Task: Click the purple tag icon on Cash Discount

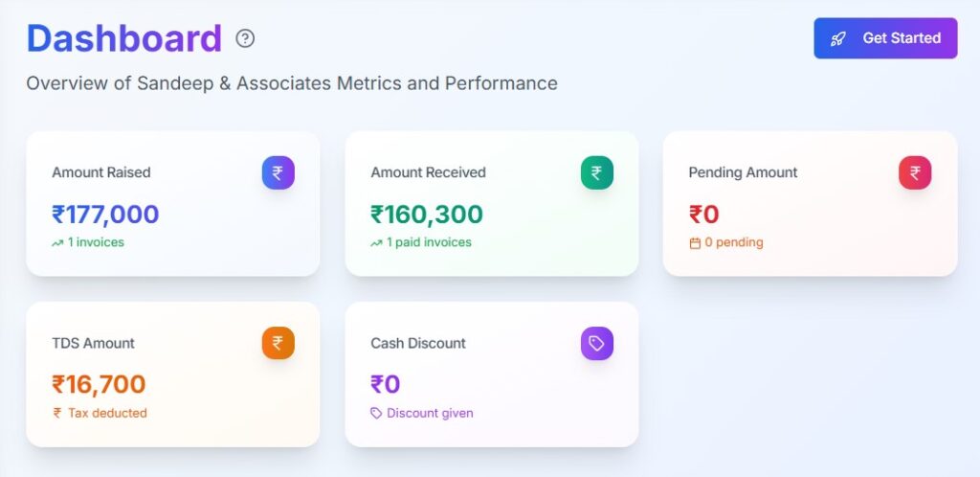Action: click(596, 343)
